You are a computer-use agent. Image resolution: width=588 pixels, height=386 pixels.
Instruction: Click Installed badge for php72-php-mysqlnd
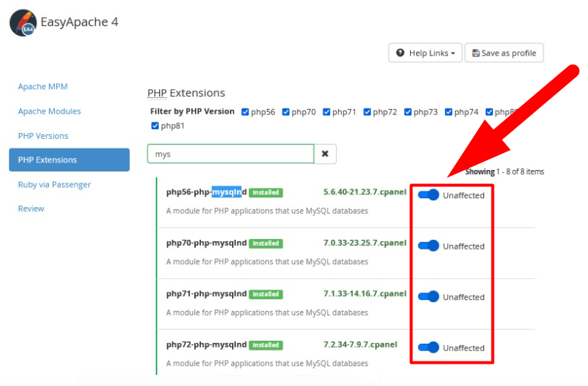pyautogui.click(x=266, y=345)
